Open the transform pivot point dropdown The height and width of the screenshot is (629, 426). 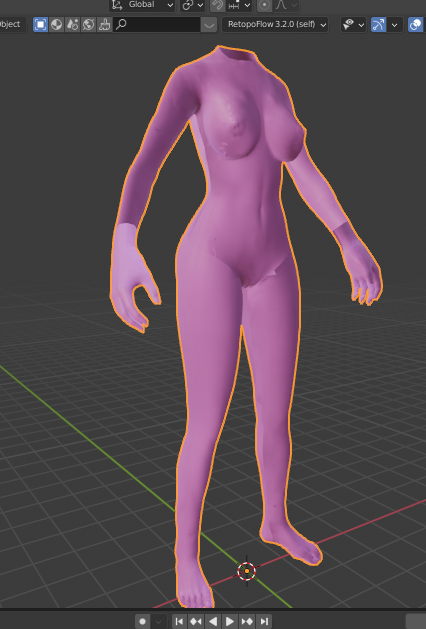pyautogui.click(x=192, y=5)
